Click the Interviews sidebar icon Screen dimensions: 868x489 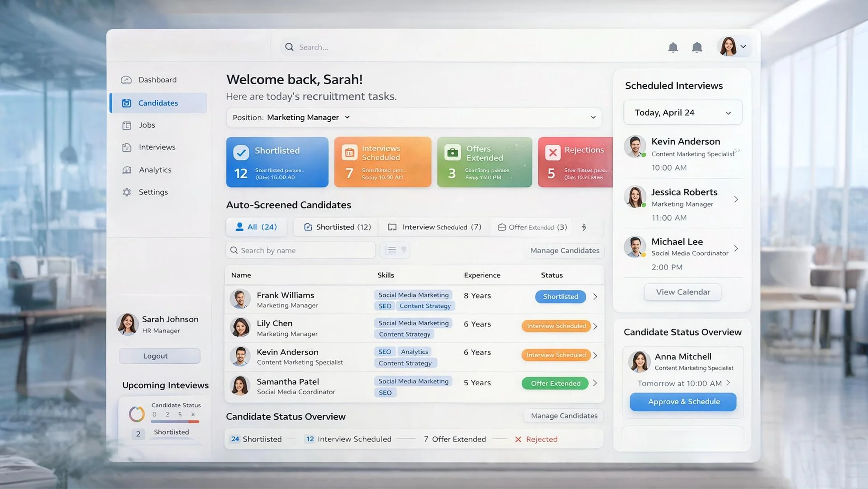tap(126, 147)
